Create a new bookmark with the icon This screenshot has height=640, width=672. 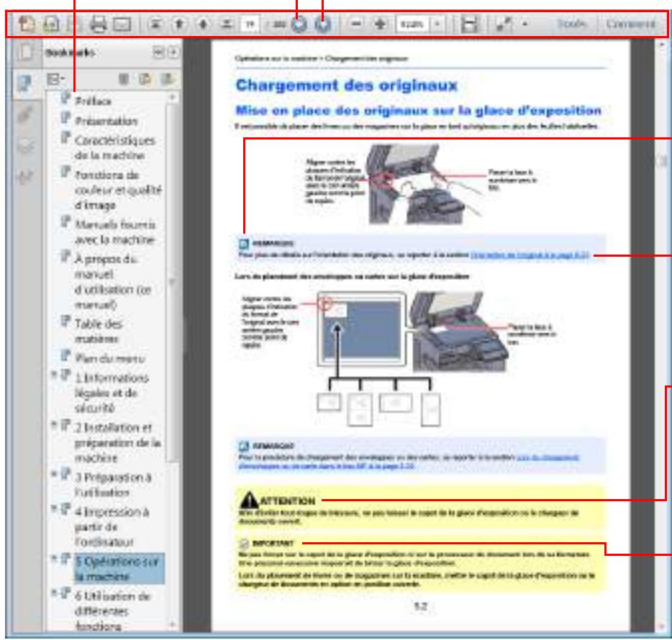pos(145,79)
